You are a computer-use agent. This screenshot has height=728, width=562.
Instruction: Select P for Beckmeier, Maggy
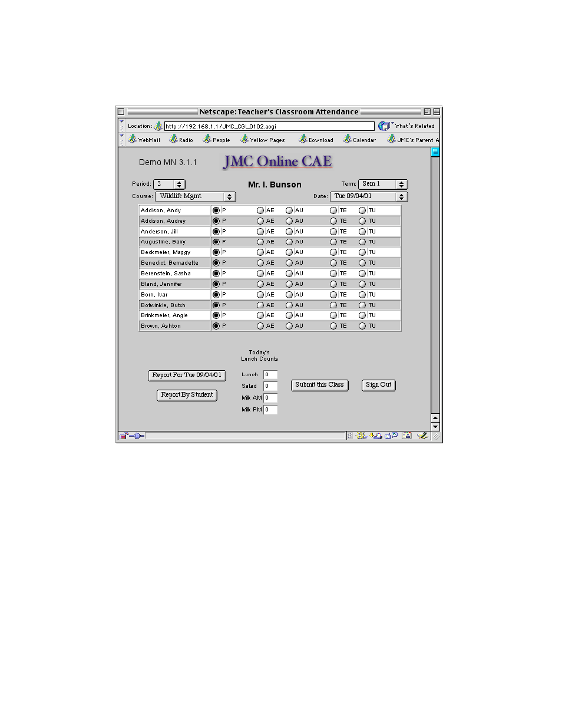(x=216, y=252)
